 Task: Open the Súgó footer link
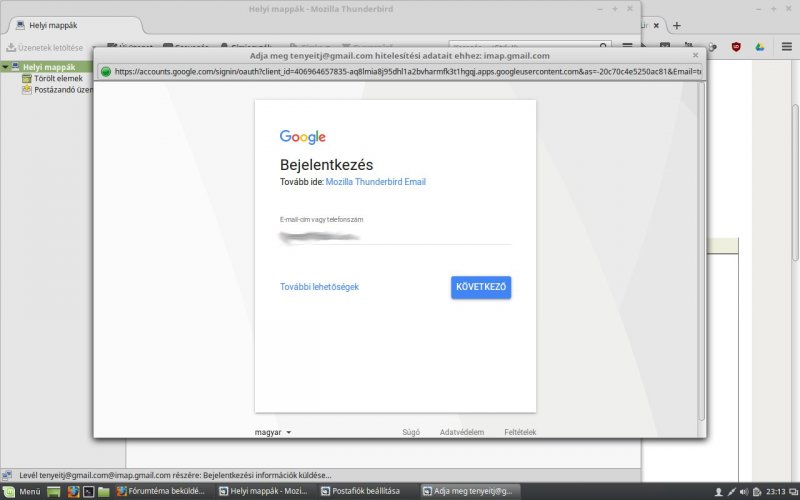[x=411, y=432]
